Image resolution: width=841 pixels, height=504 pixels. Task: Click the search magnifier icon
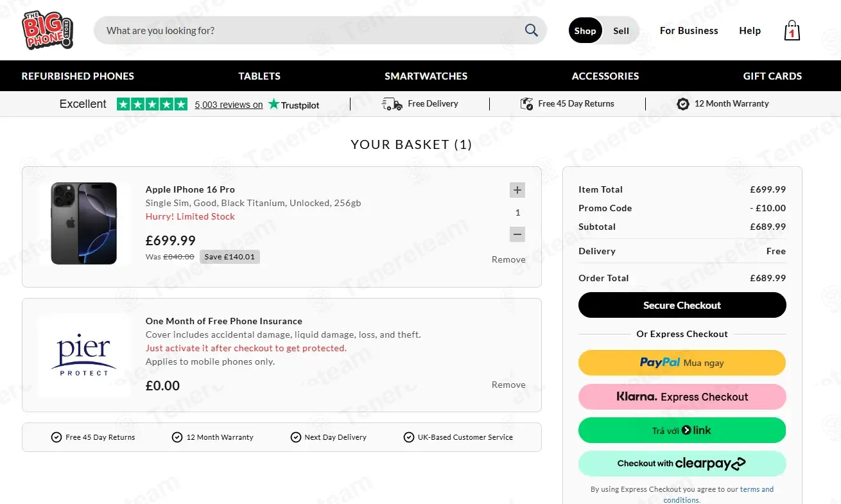point(532,30)
